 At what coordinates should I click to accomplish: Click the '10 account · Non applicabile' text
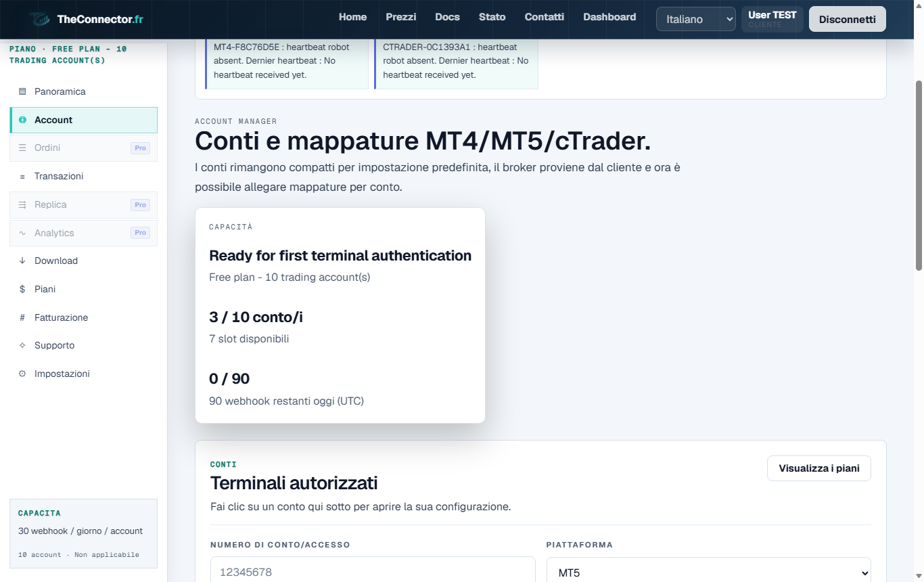tap(78, 554)
